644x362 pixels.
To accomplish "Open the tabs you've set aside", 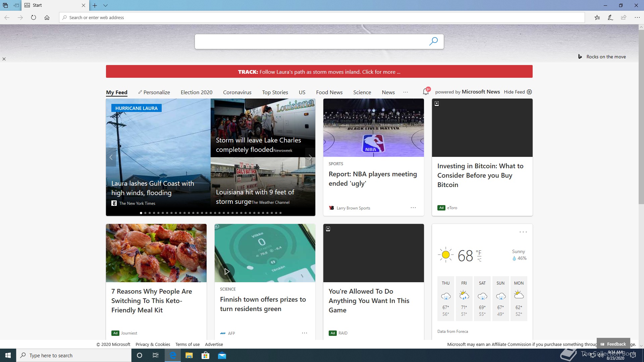I will 5,5.
